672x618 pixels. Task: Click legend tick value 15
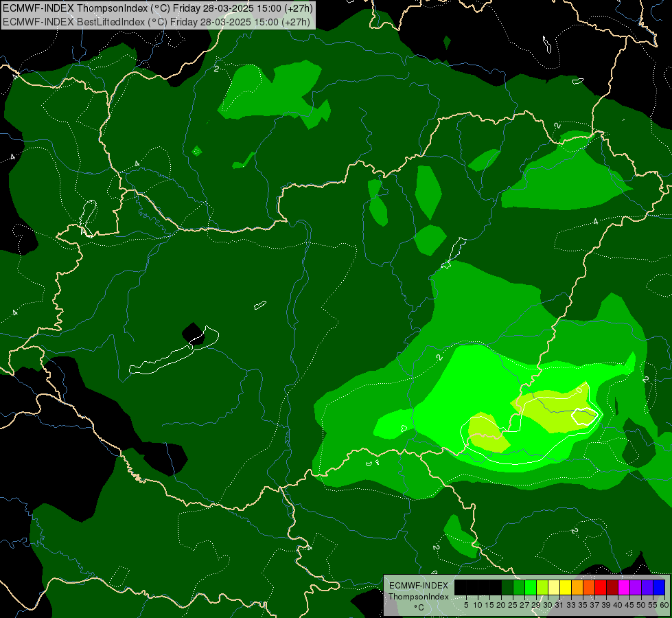[489, 605]
